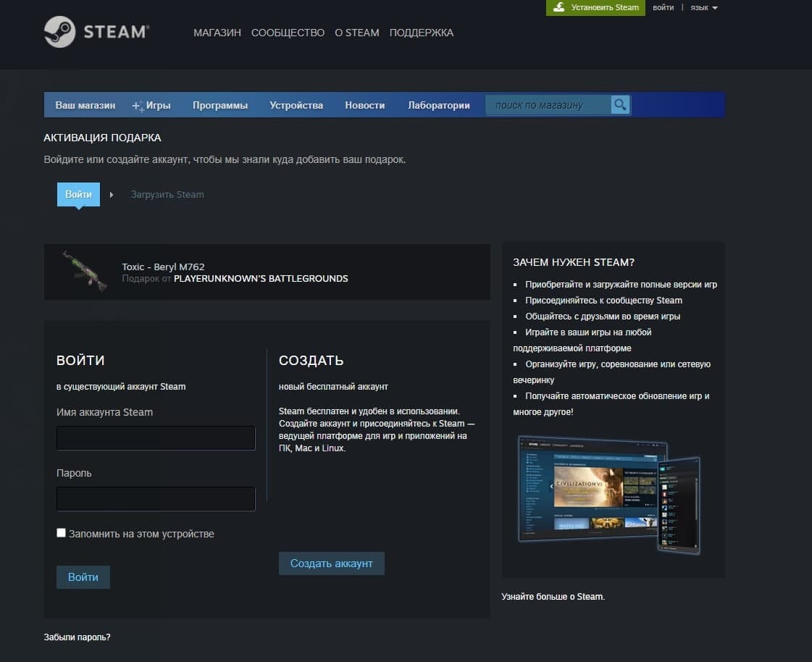Open the Ваш магазин tab

pos(85,105)
